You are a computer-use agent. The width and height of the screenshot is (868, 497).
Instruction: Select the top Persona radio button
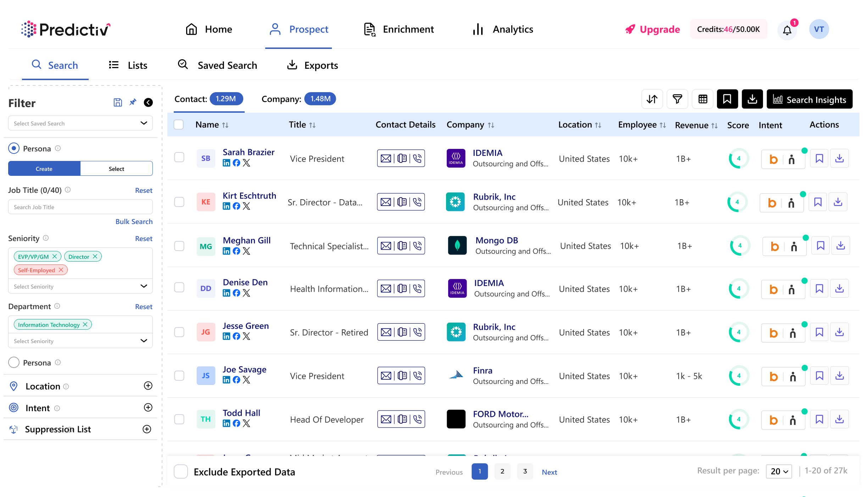[x=14, y=148]
